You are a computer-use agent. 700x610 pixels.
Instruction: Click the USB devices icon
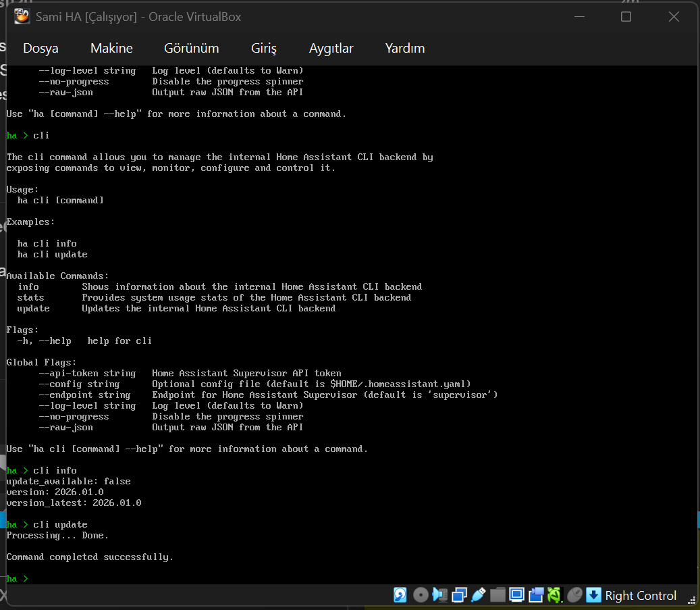(x=478, y=595)
